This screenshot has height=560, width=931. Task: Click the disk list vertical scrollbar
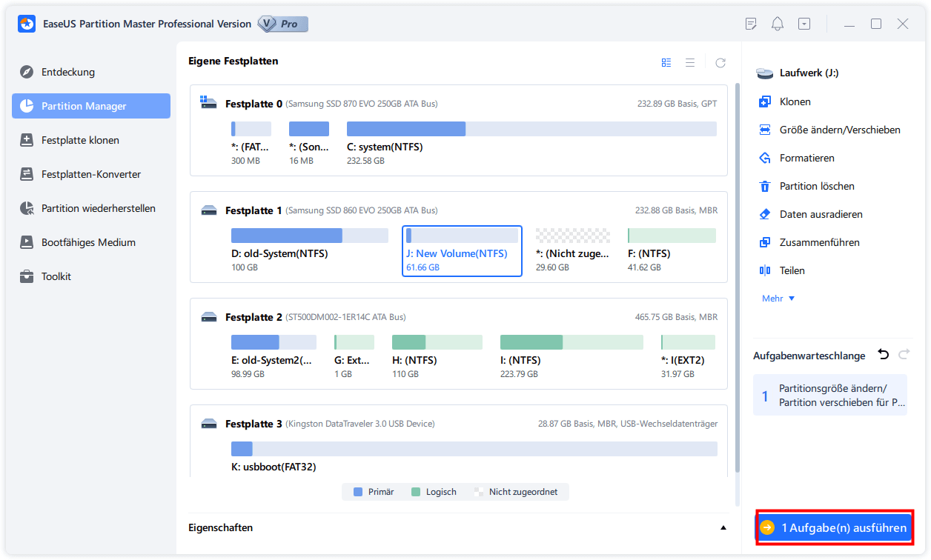coord(737,278)
